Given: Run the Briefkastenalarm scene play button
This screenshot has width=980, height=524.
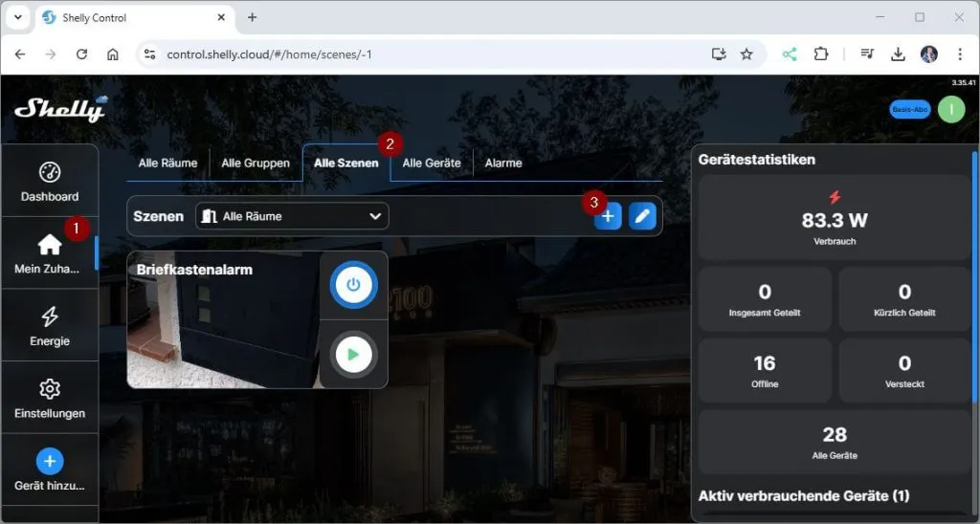Looking at the screenshot, I should click(x=353, y=355).
